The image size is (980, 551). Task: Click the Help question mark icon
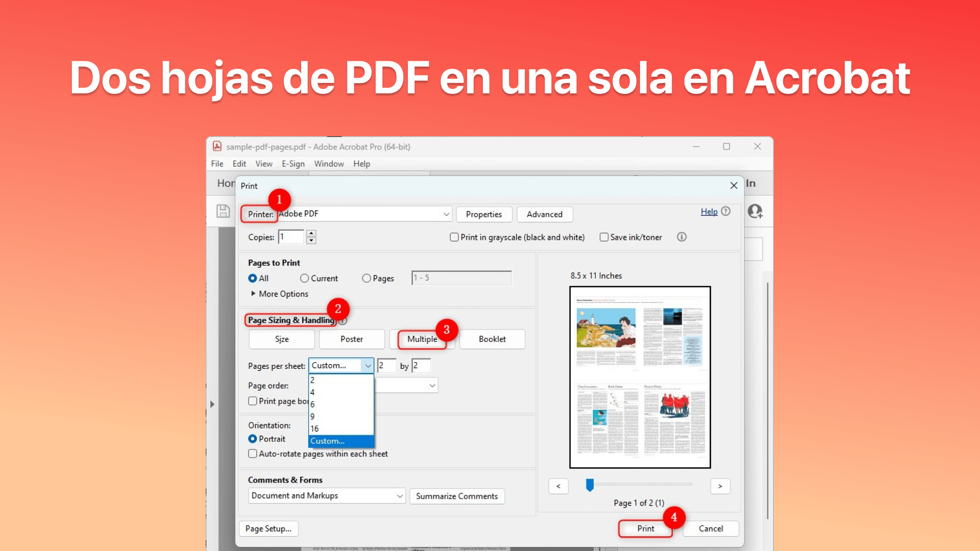click(726, 211)
